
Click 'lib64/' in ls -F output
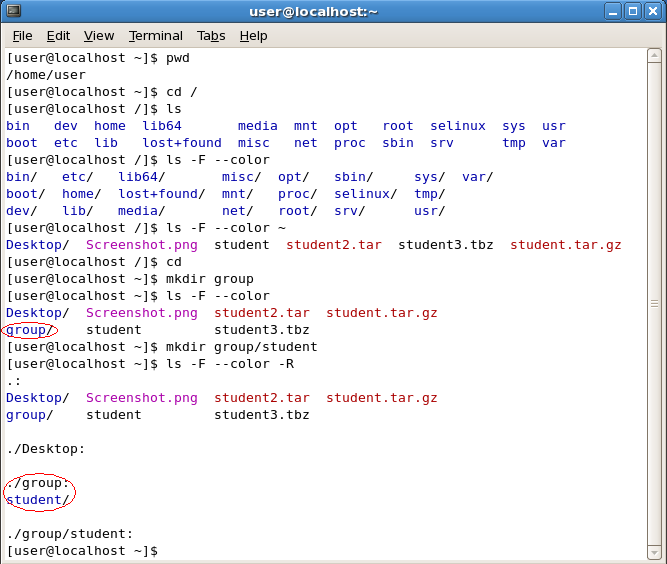click(142, 177)
